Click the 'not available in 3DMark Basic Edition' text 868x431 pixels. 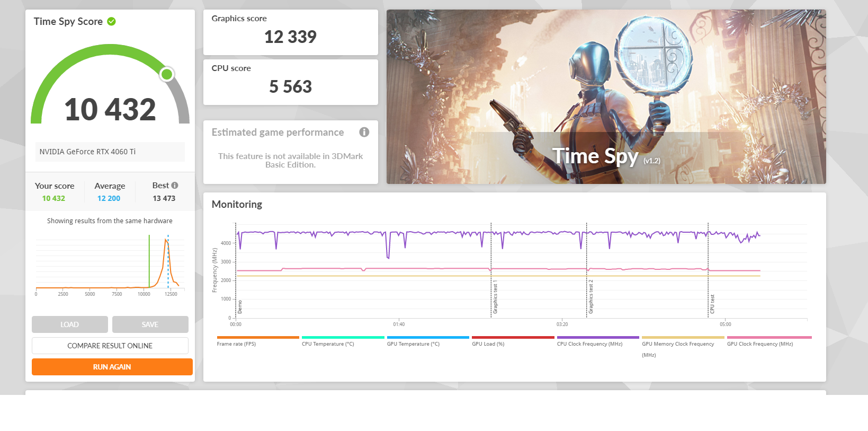(290, 160)
